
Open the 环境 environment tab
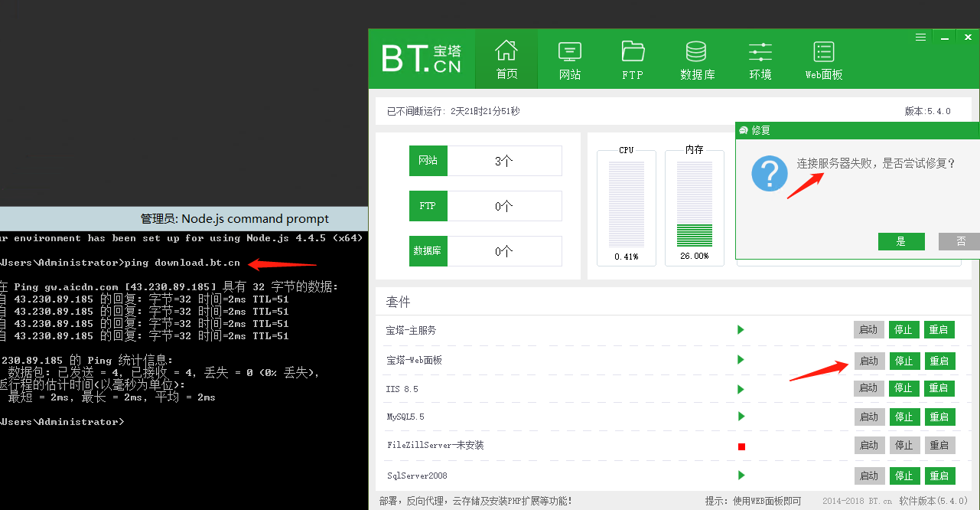click(x=760, y=59)
